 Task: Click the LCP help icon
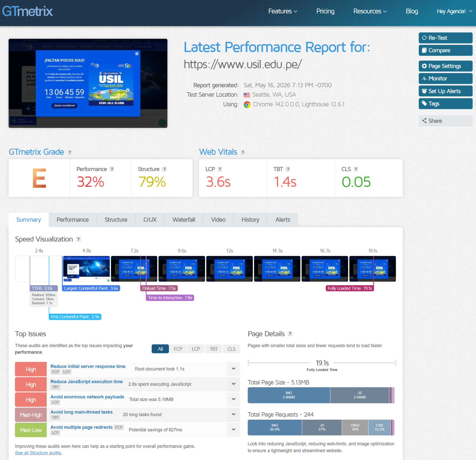(220, 169)
